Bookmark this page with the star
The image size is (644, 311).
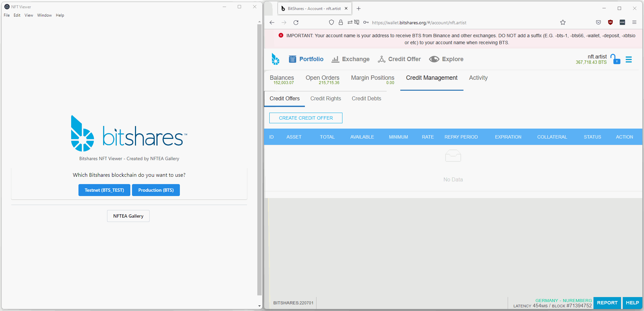tap(563, 23)
